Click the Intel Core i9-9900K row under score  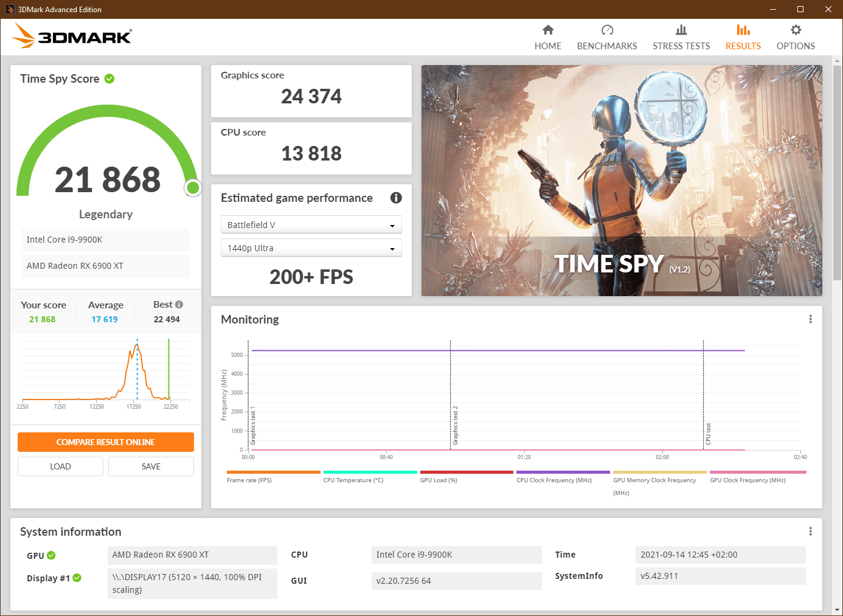click(x=106, y=240)
